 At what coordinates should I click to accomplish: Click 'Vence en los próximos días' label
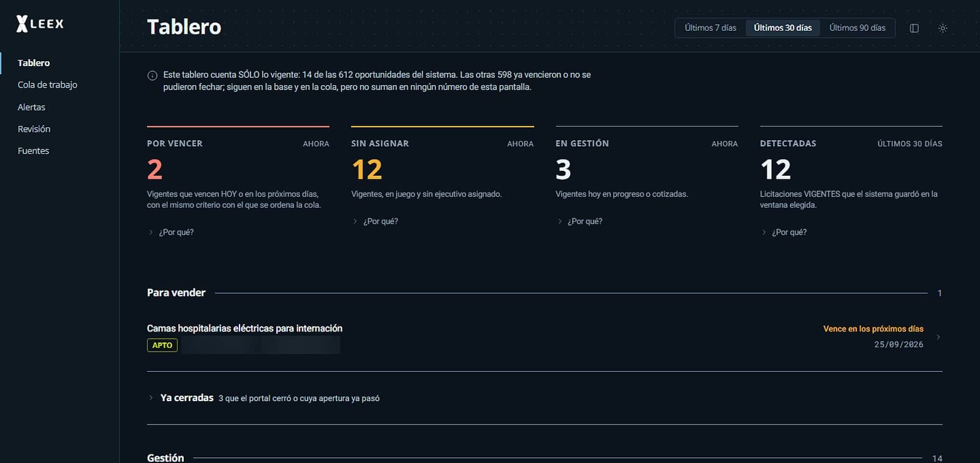coord(873,329)
